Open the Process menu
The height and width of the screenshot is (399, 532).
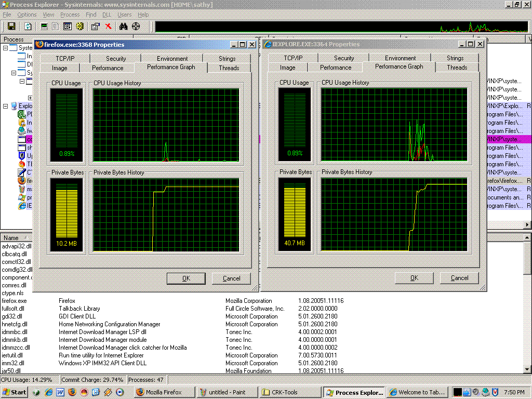click(x=70, y=15)
